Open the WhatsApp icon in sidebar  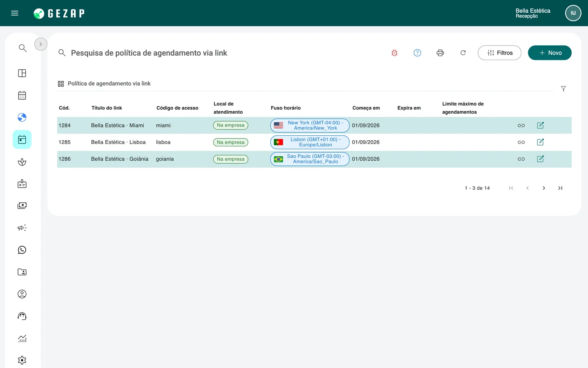(x=22, y=250)
